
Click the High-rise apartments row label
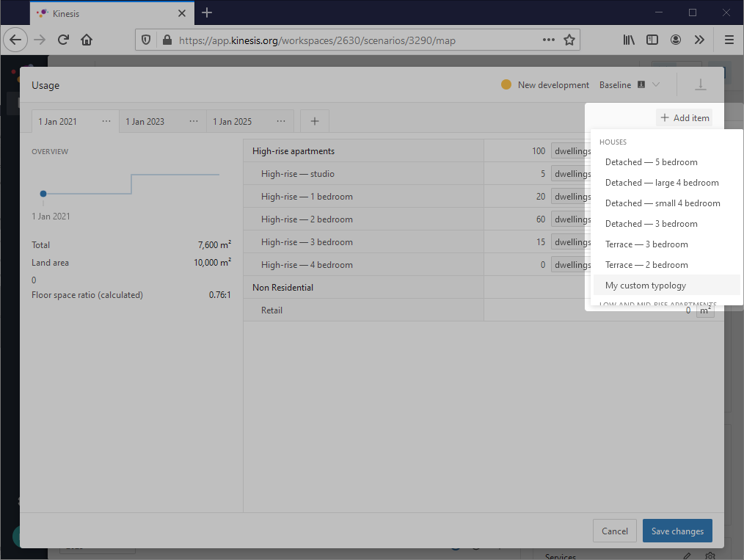point(293,151)
